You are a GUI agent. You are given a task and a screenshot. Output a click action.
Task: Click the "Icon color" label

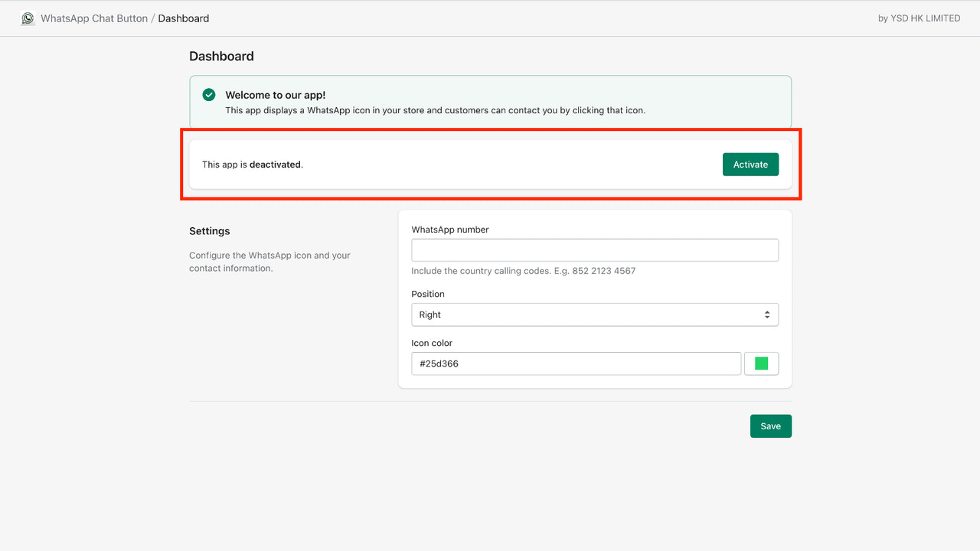click(x=432, y=343)
